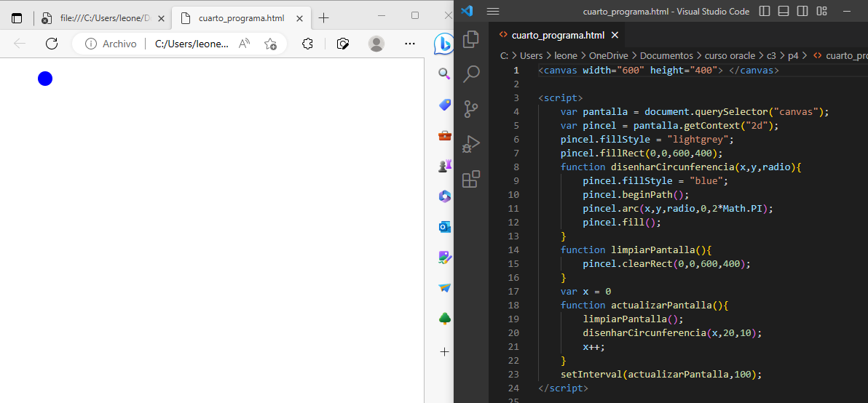Add this page to favorites star icon
The image size is (868, 403).
point(270,44)
